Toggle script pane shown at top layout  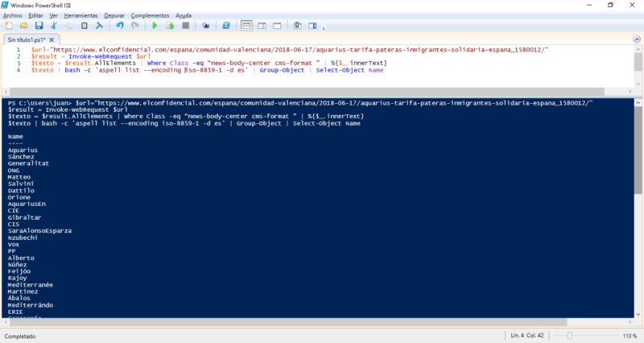point(246,26)
